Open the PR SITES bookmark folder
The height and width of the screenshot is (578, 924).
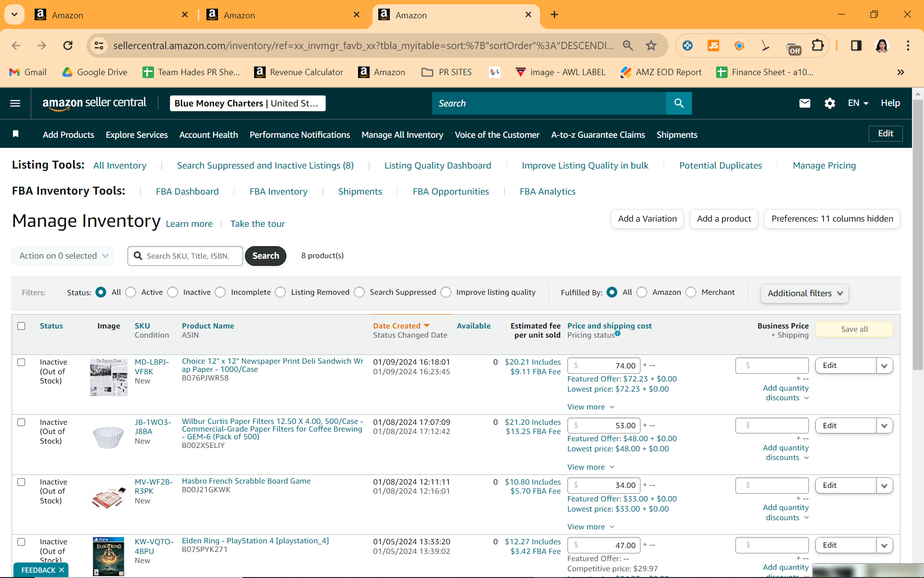coord(447,72)
